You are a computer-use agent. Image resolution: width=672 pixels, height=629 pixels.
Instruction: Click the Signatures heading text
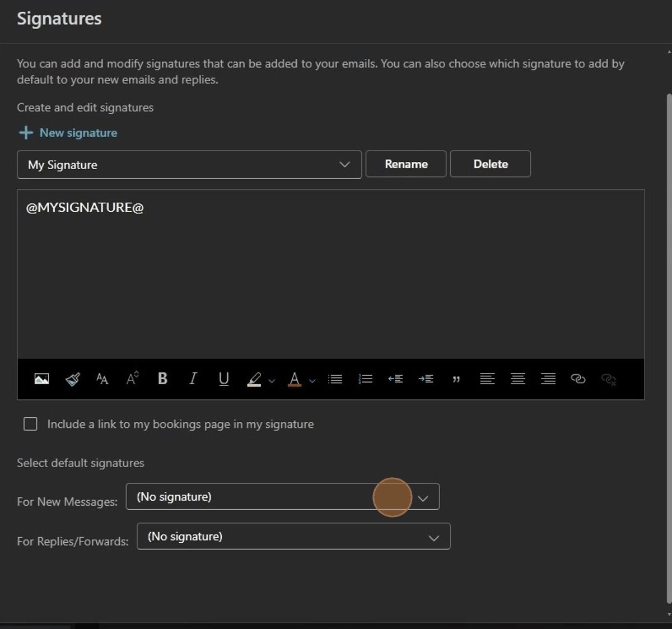[x=59, y=18]
